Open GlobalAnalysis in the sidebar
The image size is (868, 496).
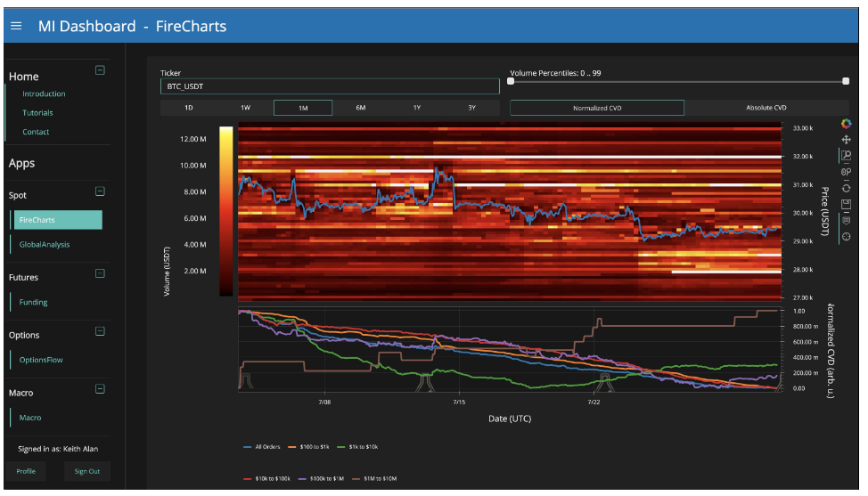(x=45, y=244)
